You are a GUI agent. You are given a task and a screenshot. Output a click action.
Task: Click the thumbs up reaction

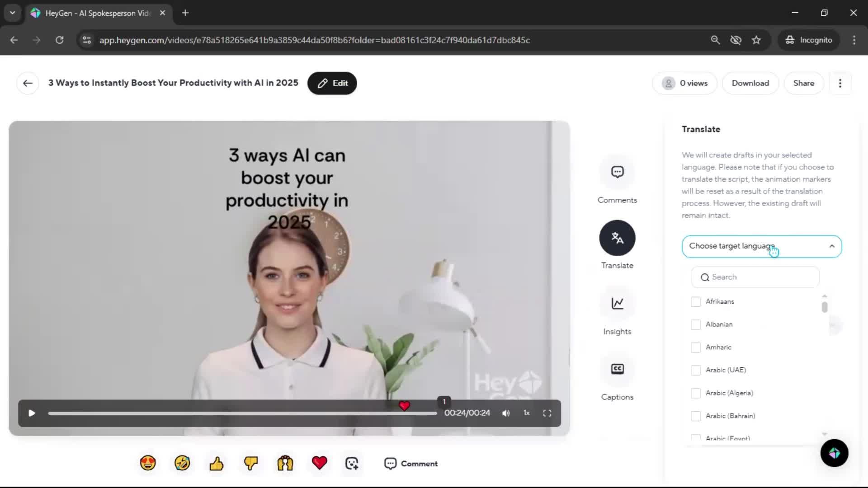(217, 463)
